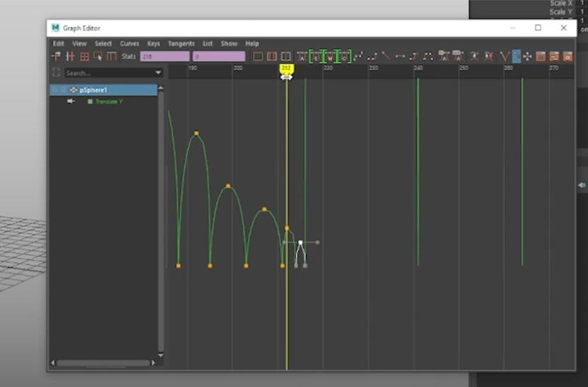Viewport: 588px width, 387px height.
Task: Select the Move Nearest Picked Key tool
Action: (56, 57)
